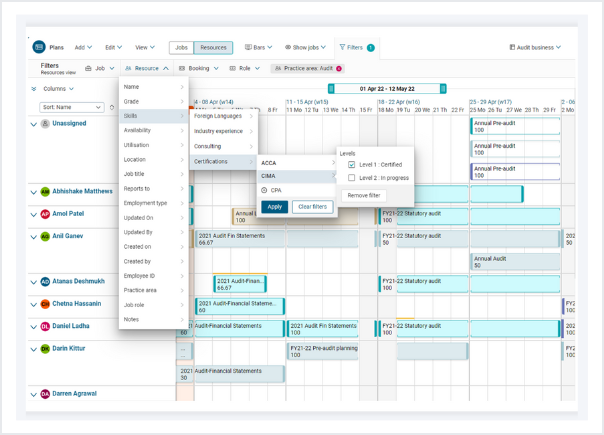604x435 pixels.
Task: Click the Job filter briefcase icon
Action: coord(88,68)
